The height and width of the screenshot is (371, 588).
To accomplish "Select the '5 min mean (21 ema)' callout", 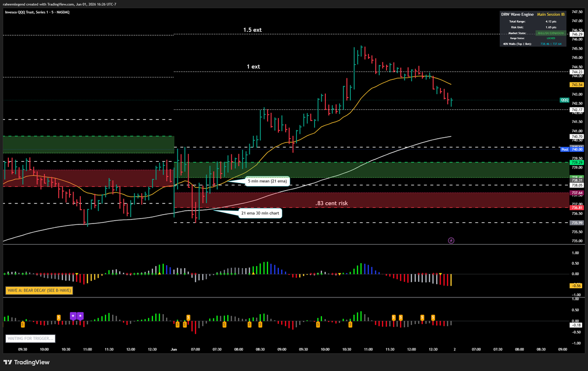I will tap(268, 181).
